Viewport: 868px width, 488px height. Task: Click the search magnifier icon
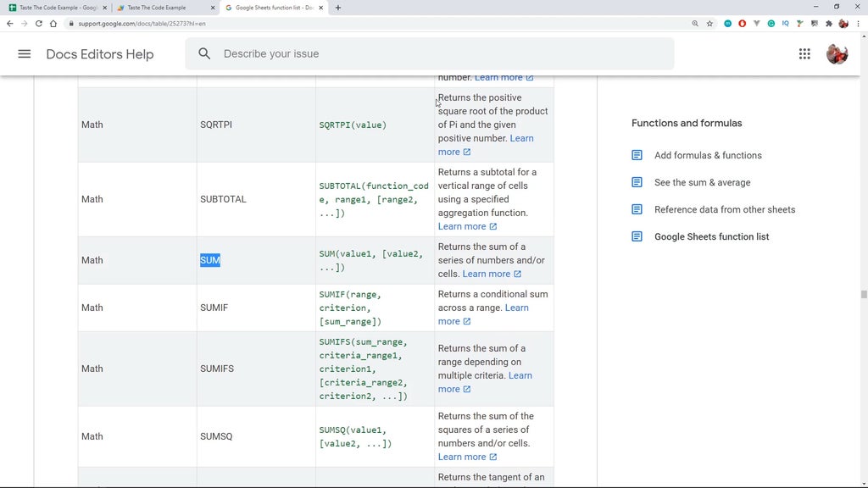click(x=204, y=54)
